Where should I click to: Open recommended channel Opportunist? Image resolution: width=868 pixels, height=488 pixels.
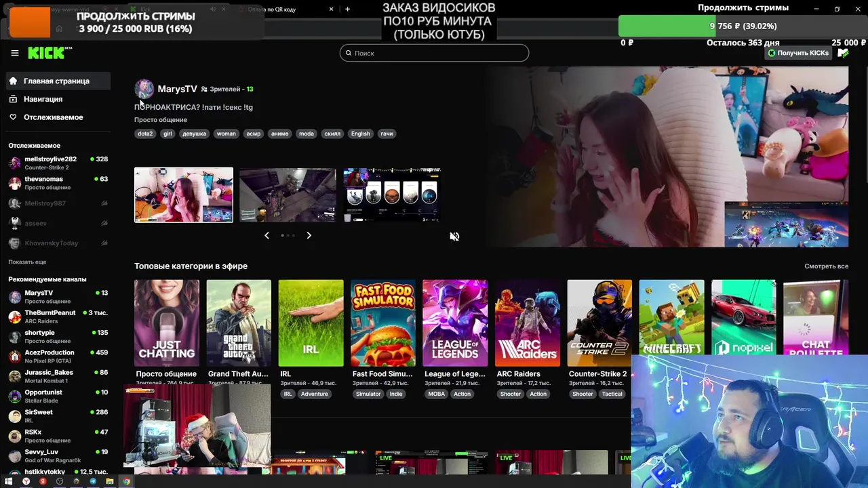(x=58, y=396)
